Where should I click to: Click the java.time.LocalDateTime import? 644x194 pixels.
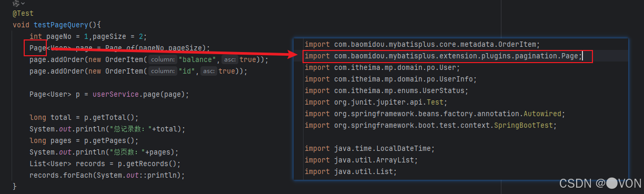click(x=370, y=149)
